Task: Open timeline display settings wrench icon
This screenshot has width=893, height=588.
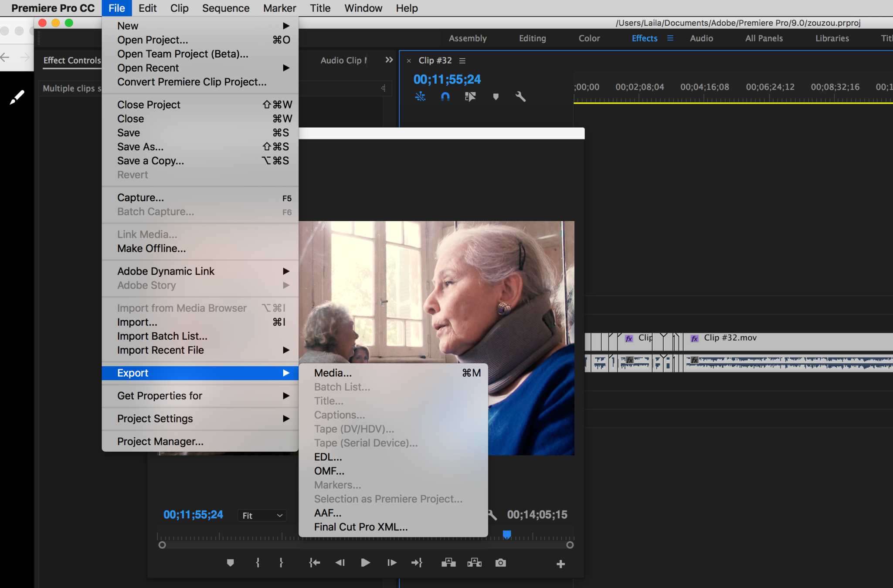Action: click(520, 96)
